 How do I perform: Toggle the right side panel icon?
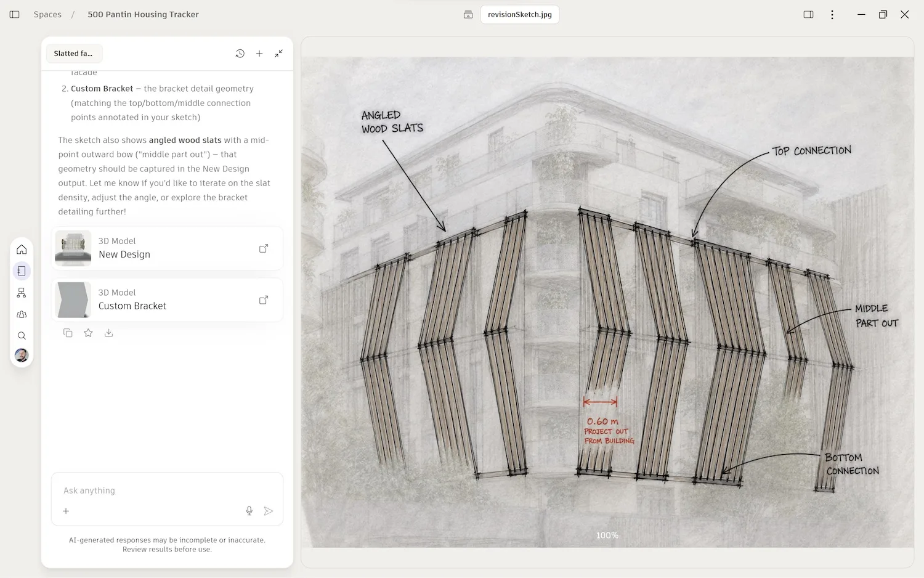tap(809, 14)
